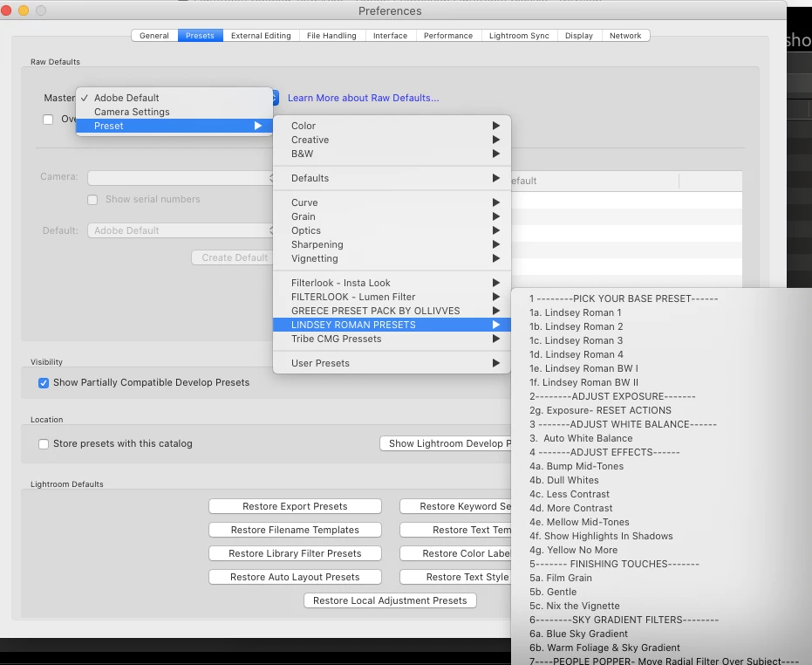Click Restore Export Presets

295,506
